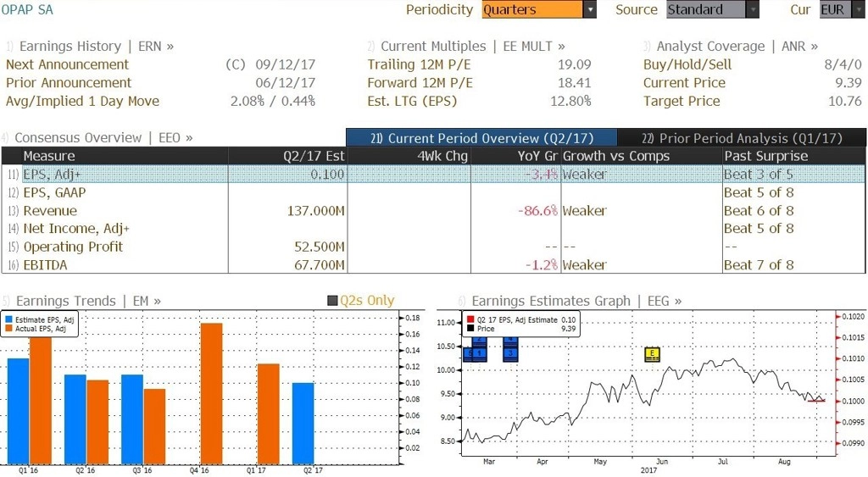The width and height of the screenshot is (868, 477).
Task: Select the EBITDA measure row
Action: 433,264
